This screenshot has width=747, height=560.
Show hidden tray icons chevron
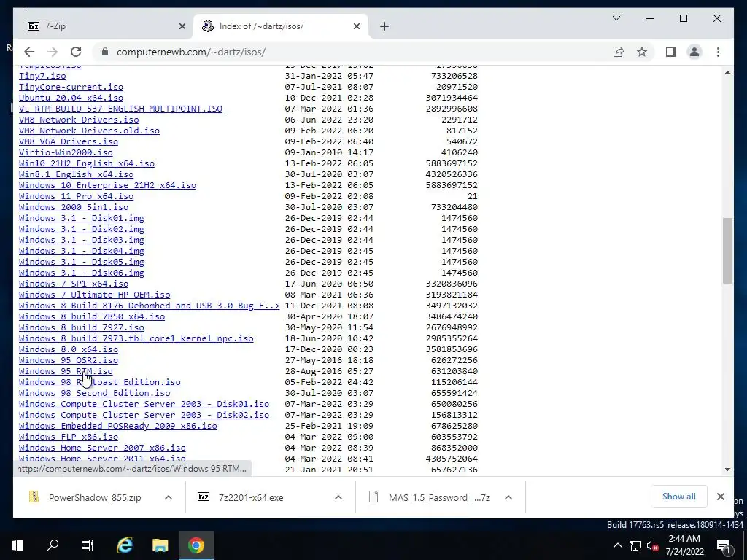click(617, 545)
